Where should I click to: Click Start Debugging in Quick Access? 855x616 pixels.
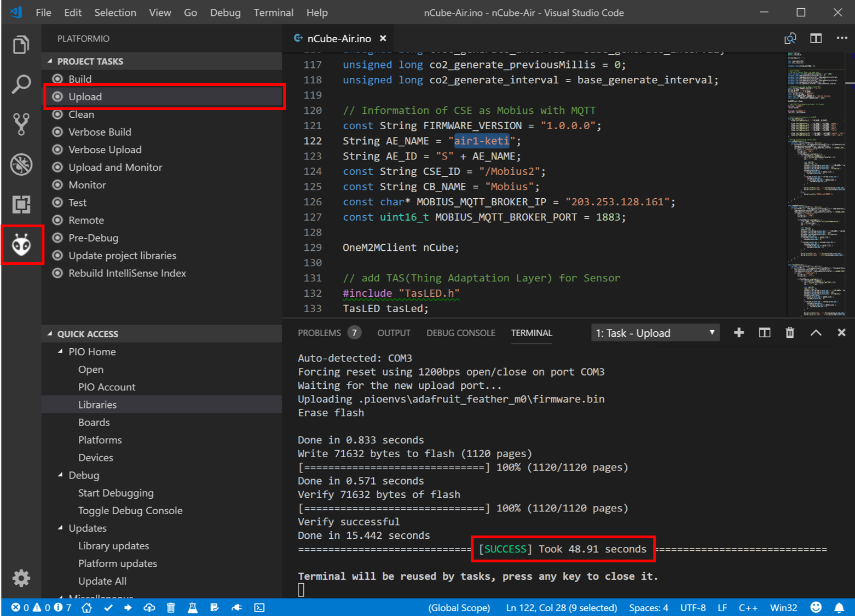(163, 492)
